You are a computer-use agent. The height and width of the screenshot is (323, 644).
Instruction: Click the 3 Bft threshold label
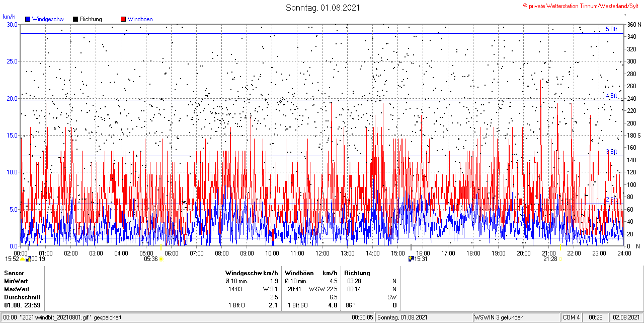click(611, 152)
